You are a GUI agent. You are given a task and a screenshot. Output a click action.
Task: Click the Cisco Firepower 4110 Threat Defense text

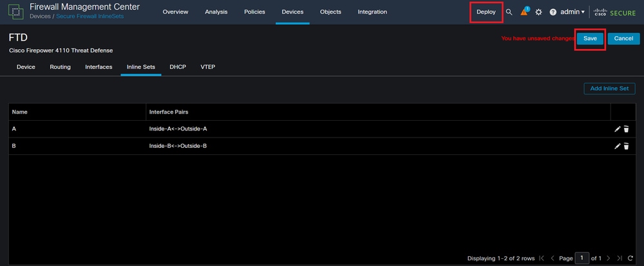(x=61, y=50)
